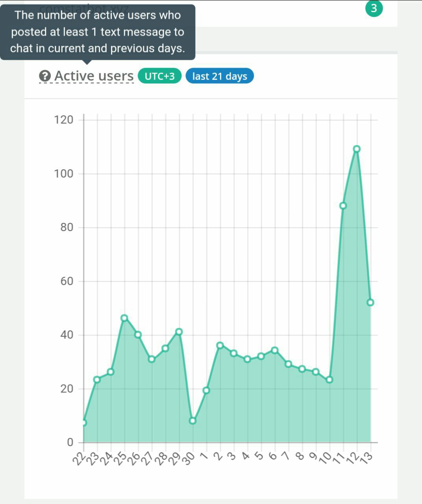The width and height of the screenshot is (422, 504).
Task: Select the data point for day 12 peak
Action: point(357,149)
